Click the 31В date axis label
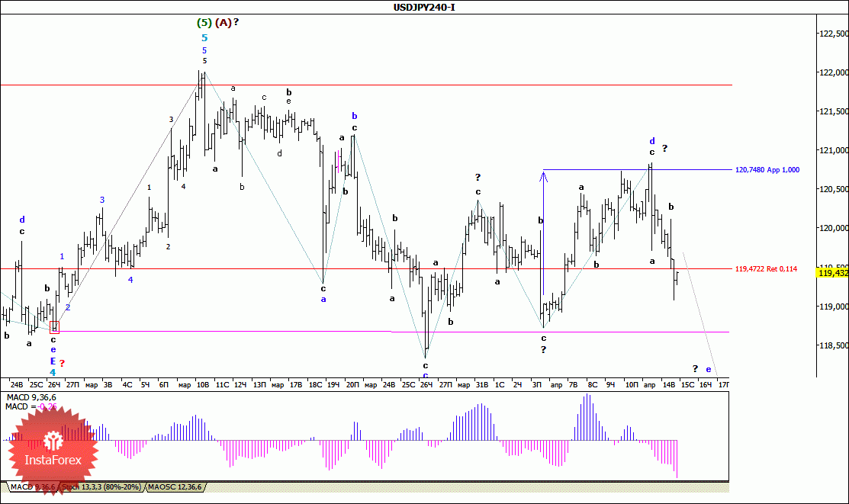Viewport: 849px width, 504px height. [x=482, y=385]
